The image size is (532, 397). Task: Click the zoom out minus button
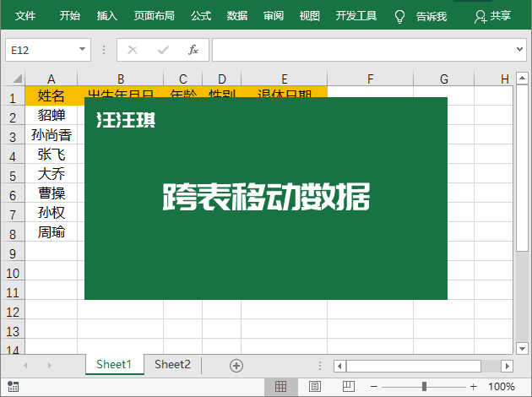pos(374,387)
